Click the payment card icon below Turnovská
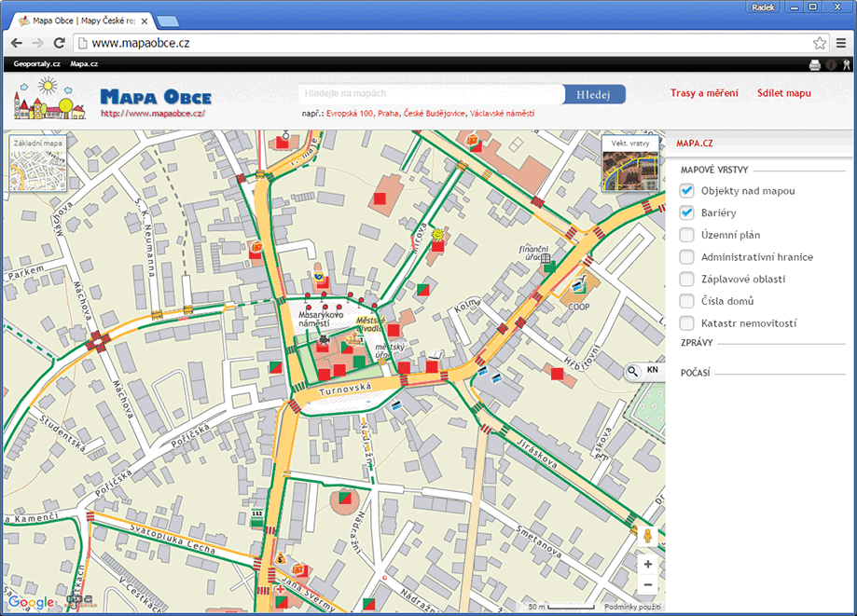857x616 pixels. coord(397,405)
